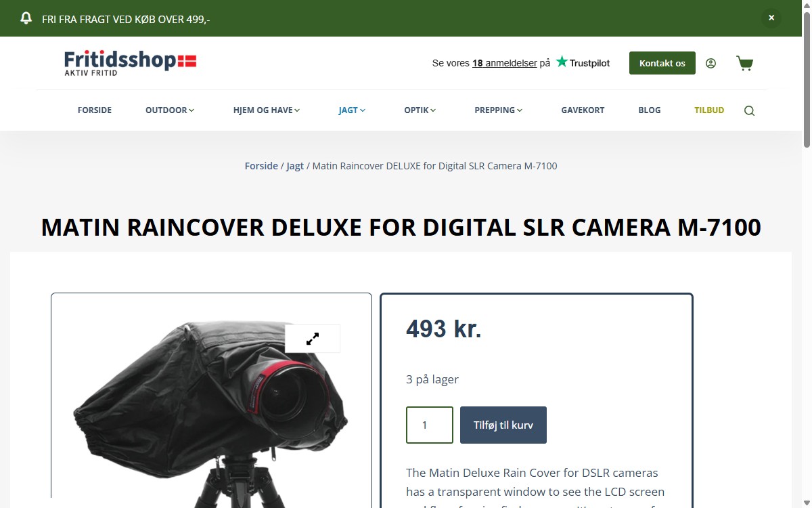The width and height of the screenshot is (812, 508).
Task: Expand the product image fullscreen
Action: coord(313,339)
